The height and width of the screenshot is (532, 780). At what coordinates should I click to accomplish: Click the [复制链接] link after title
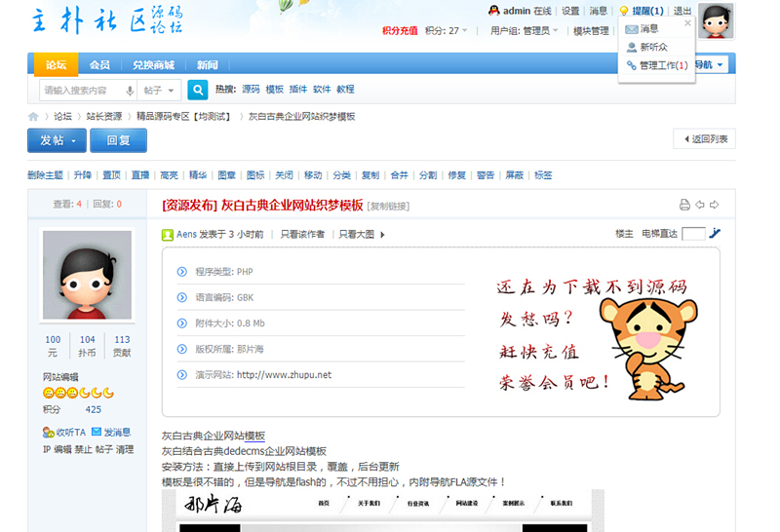(388, 207)
